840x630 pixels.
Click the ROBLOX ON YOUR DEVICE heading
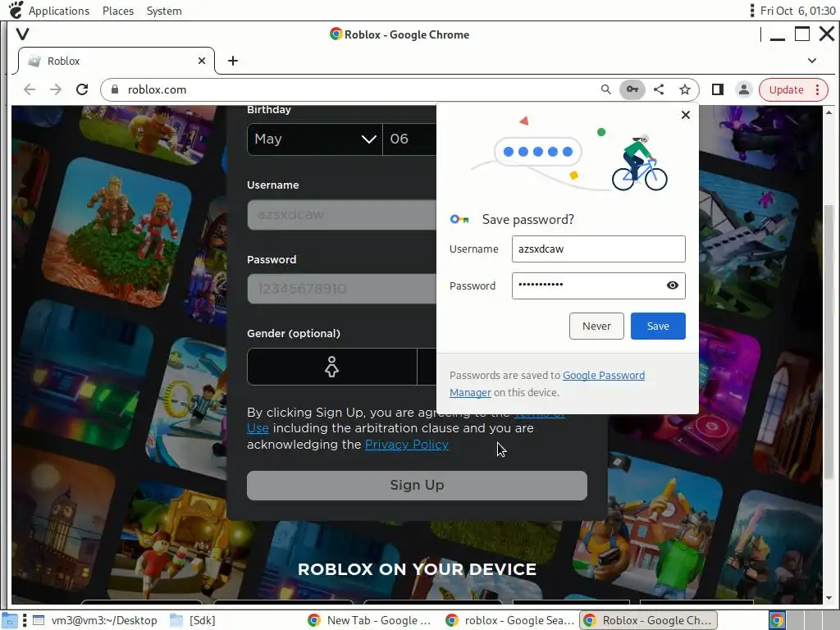tap(417, 569)
